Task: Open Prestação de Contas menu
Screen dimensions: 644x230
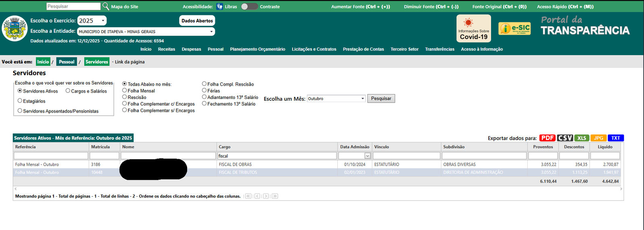Action: click(x=363, y=49)
